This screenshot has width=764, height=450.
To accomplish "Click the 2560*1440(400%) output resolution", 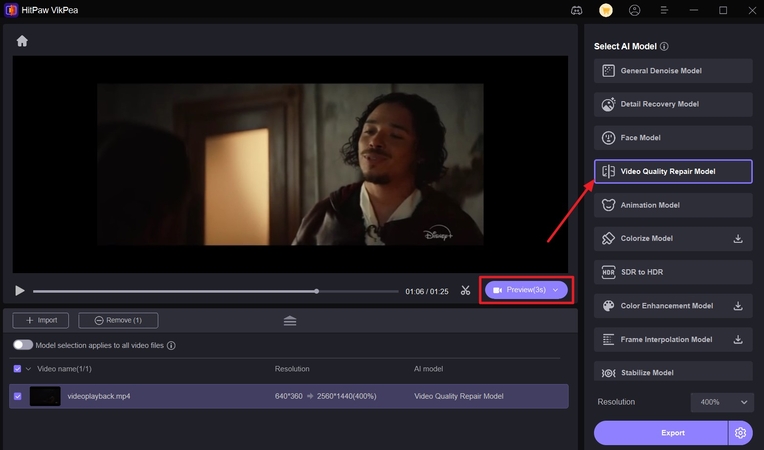I will (346, 396).
